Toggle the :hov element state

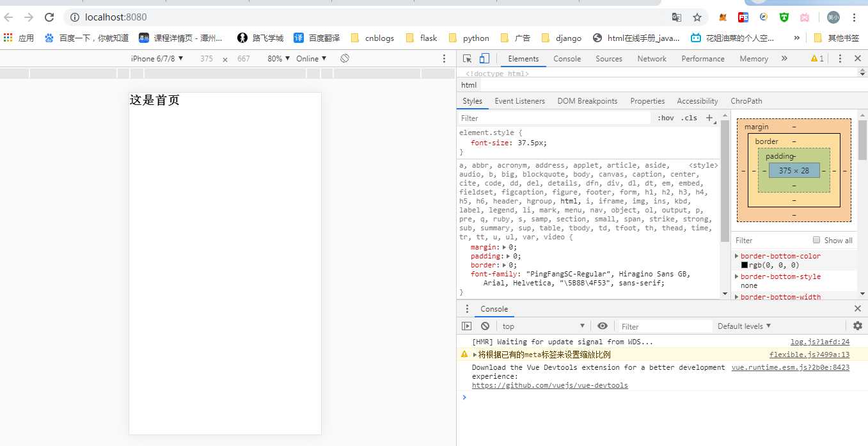point(666,118)
